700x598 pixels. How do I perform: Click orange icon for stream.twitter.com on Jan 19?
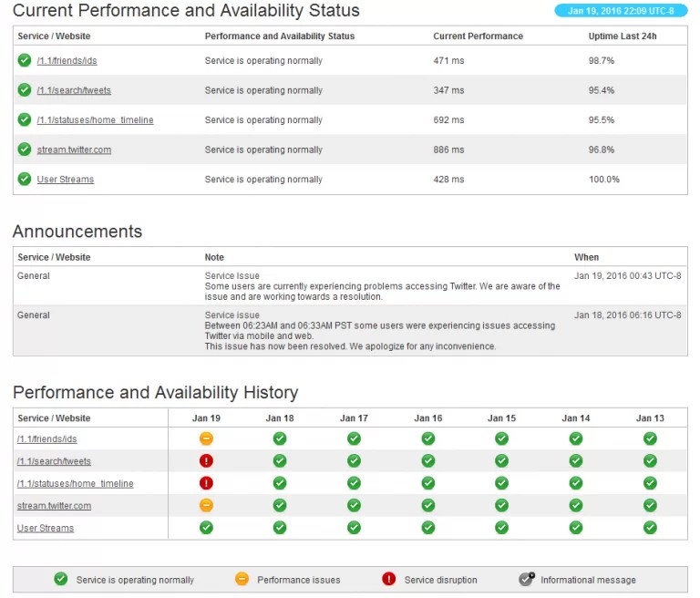(206, 506)
